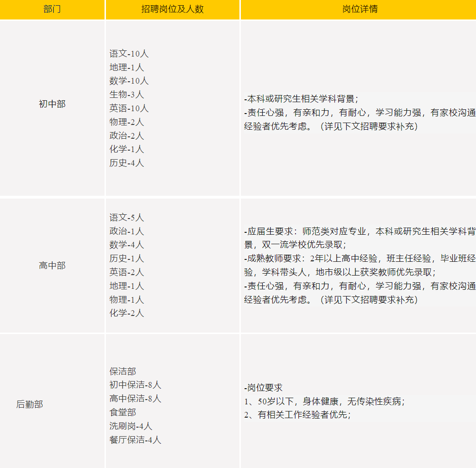Click the 语文-10人 entry
This screenshot has width=476, height=468.
tap(129, 54)
